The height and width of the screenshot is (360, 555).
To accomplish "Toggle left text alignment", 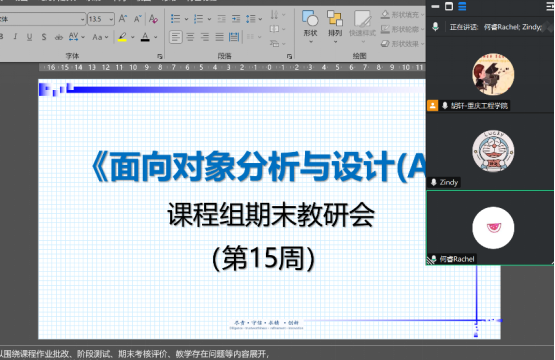I will pos(176,37).
